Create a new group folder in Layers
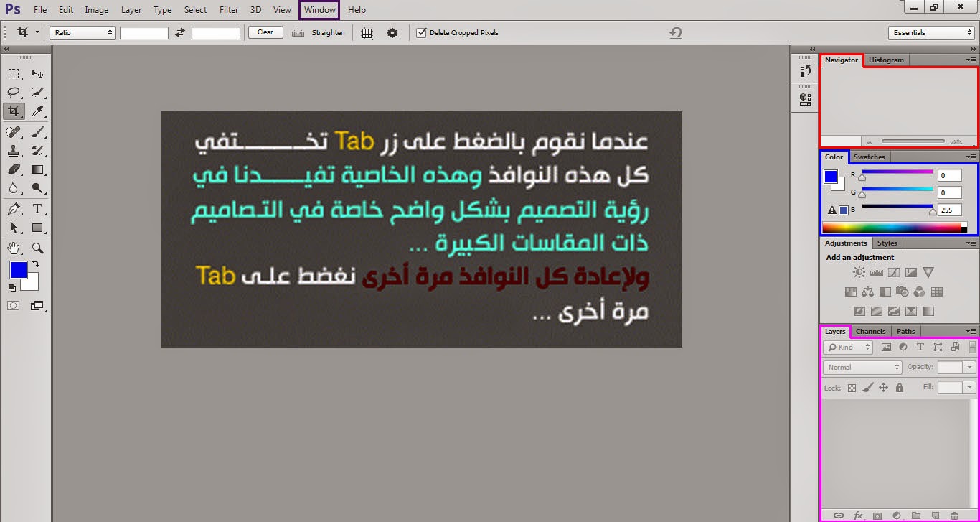 pyautogui.click(x=916, y=516)
